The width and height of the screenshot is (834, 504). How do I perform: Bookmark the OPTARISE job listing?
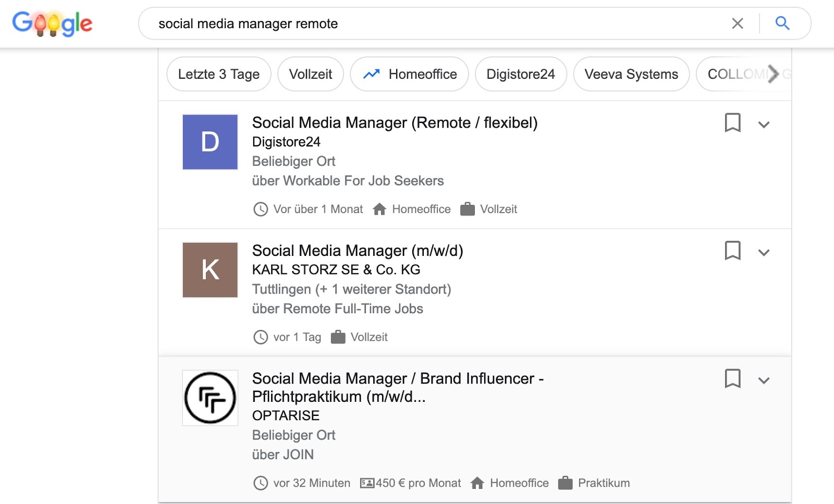pos(732,379)
